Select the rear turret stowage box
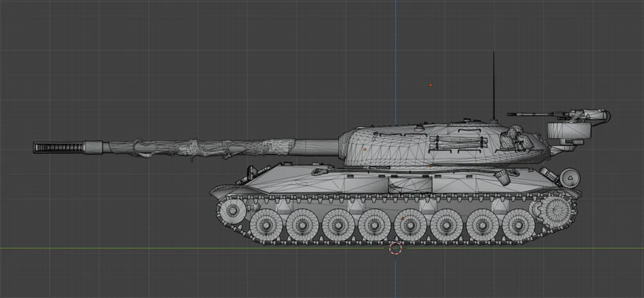 [x=570, y=132]
